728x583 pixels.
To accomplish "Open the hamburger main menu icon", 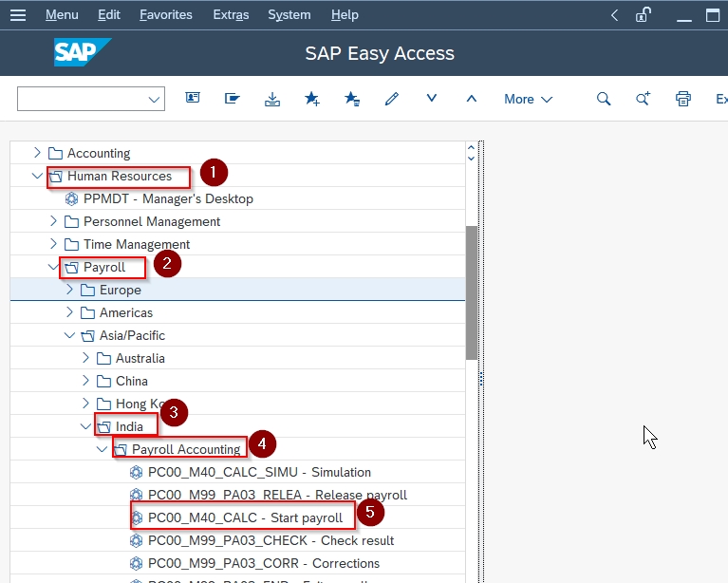I will coord(18,15).
